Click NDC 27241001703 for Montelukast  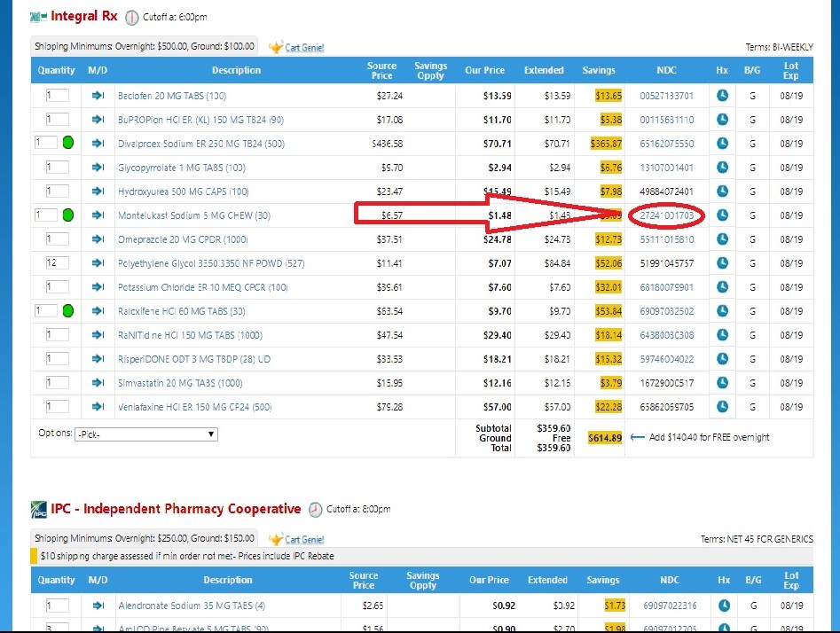(666, 215)
